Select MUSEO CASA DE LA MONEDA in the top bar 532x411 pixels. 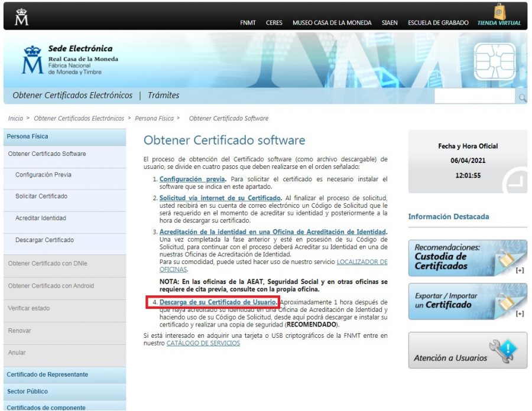tap(332, 23)
